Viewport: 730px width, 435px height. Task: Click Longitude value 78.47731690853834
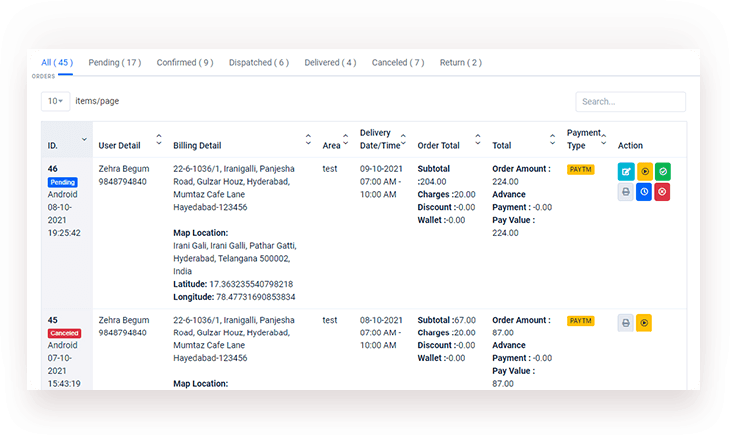[x=256, y=297]
